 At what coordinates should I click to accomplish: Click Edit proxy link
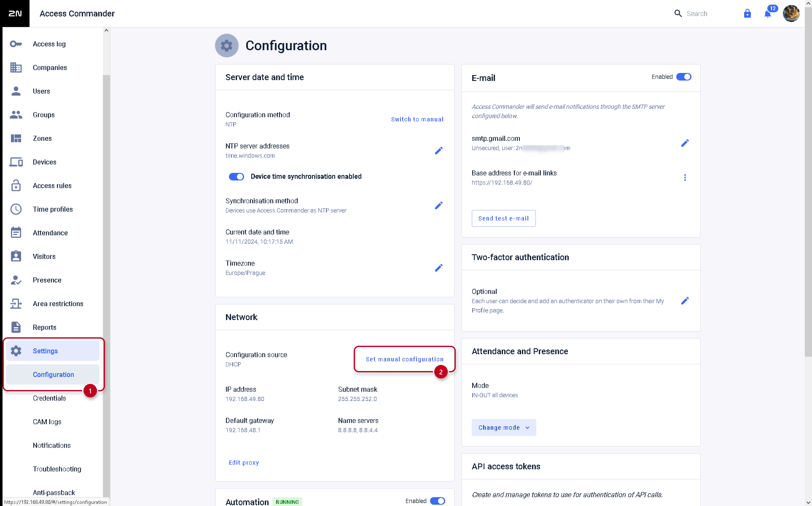[x=243, y=463]
